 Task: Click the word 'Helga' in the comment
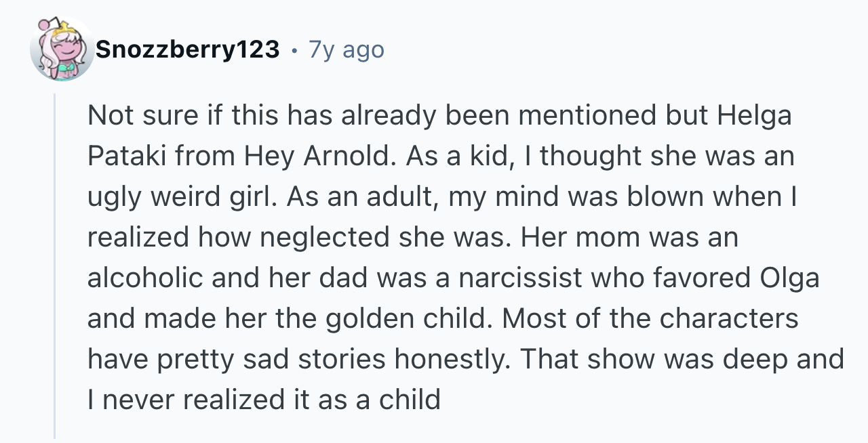click(755, 116)
